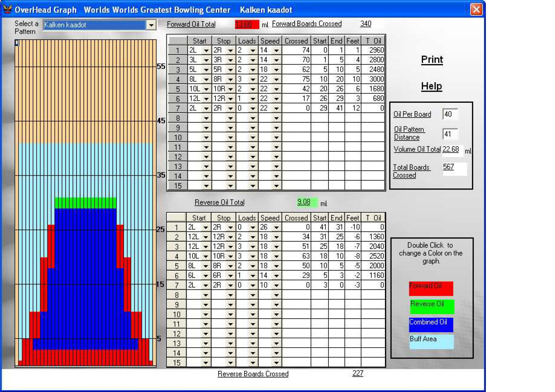Expand forward row 8 empty Start dropdown
The image size is (555, 392).
point(206,118)
